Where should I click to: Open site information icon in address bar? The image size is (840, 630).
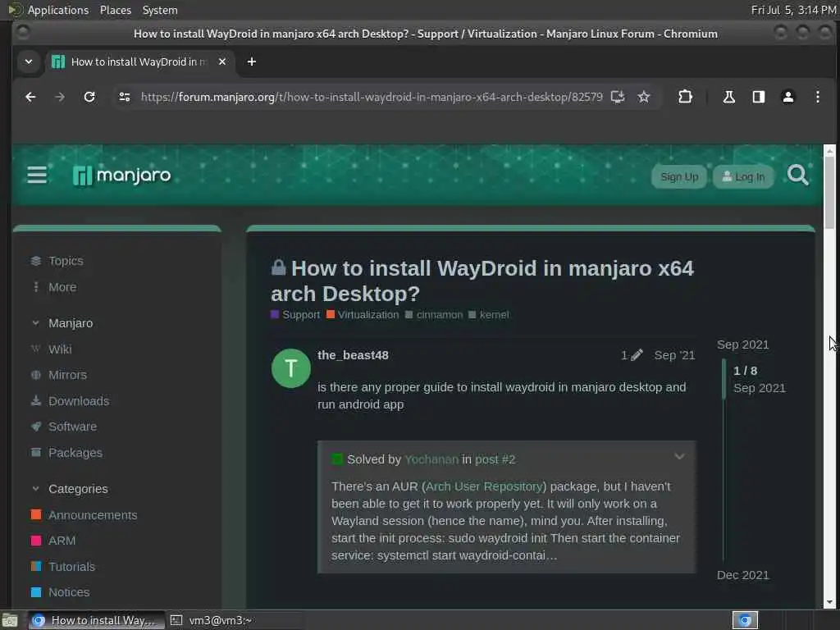pos(125,97)
